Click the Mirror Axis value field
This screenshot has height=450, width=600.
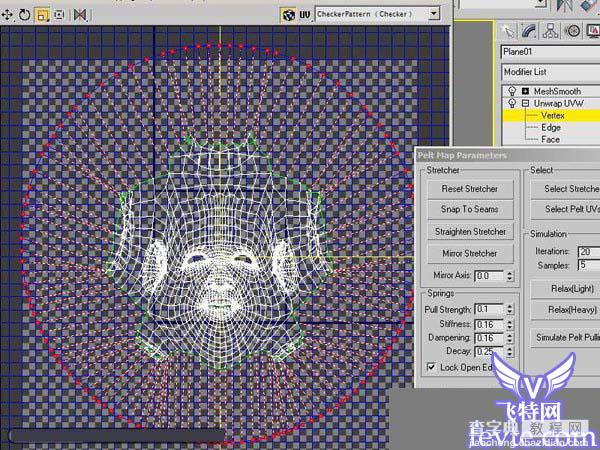pos(489,276)
